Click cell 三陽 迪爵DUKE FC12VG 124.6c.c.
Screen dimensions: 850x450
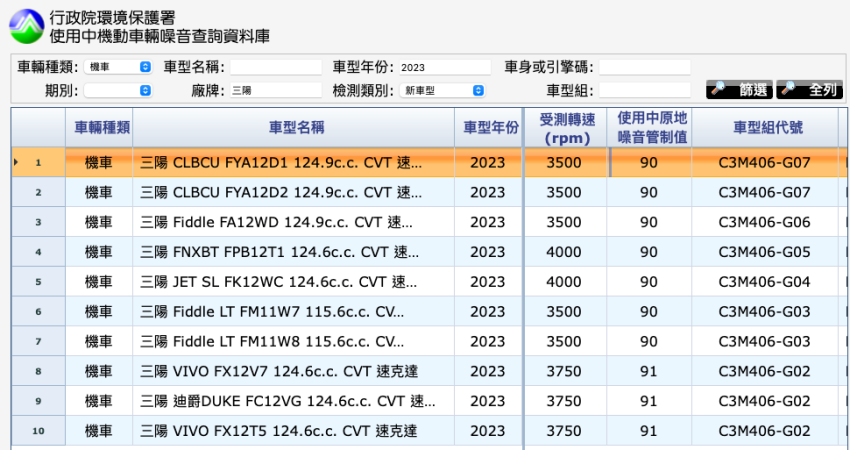293,401
